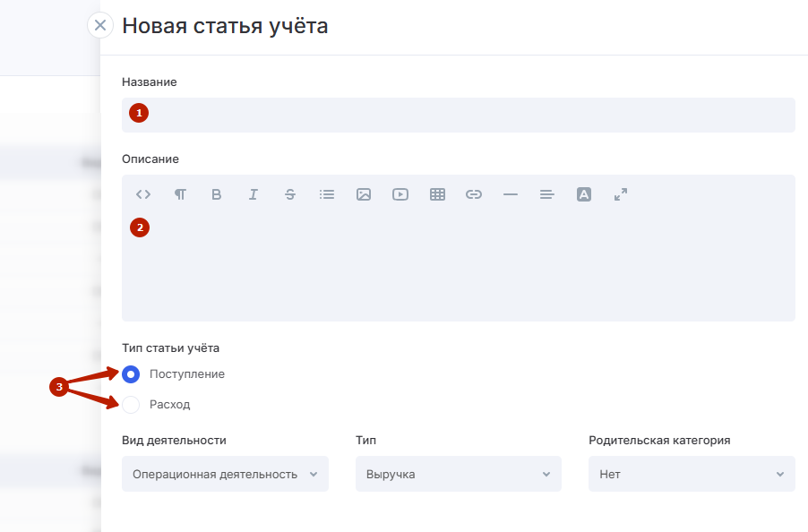Focus the Название input field
808x532 pixels.
459,115
